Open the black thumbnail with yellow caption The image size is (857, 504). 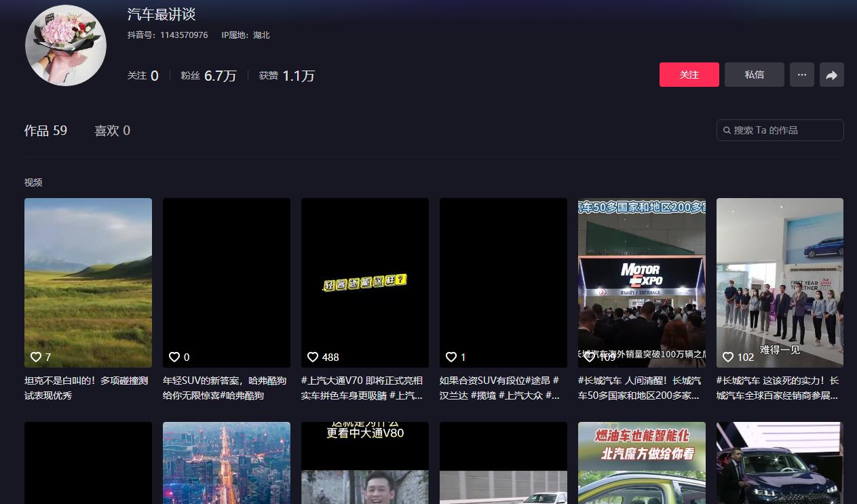coord(365,283)
